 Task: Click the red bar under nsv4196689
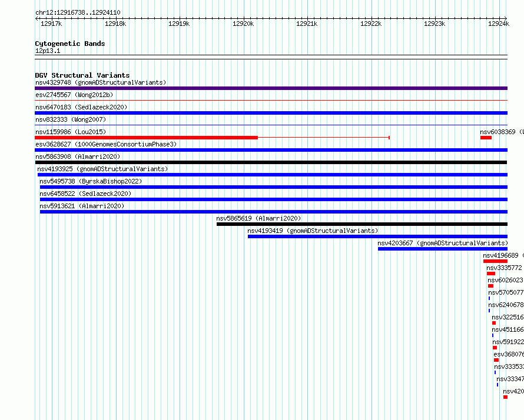[495, 261]
